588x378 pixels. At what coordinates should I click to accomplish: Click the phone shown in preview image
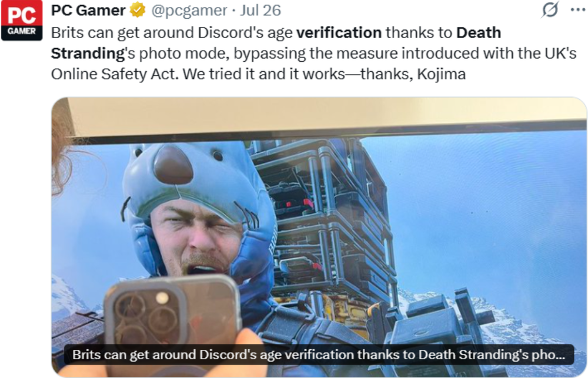coord(173,312)
